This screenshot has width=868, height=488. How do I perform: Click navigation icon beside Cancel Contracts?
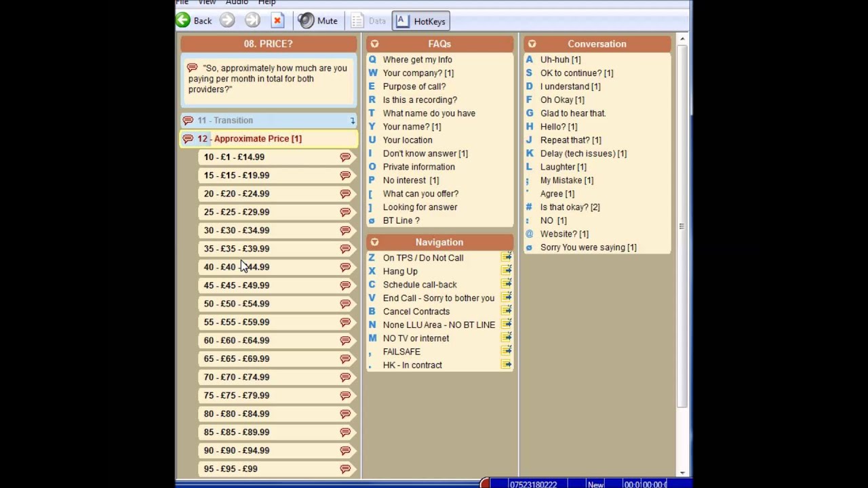pos(507,311)
